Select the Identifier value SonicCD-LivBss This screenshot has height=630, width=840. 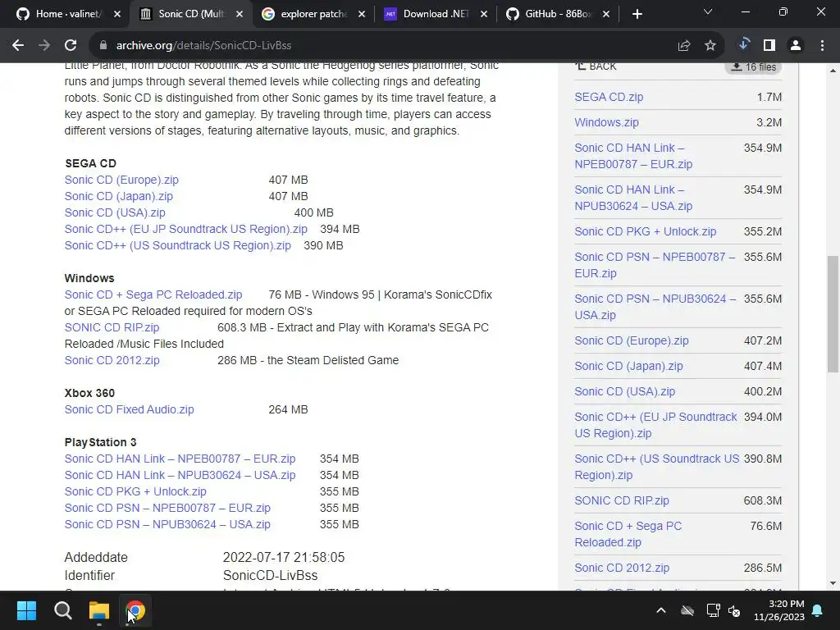point(270,575)
